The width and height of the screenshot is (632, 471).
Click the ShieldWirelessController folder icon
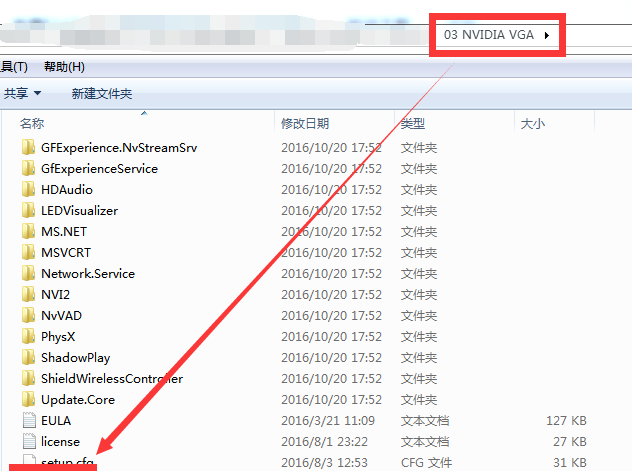tap(28, 378)
